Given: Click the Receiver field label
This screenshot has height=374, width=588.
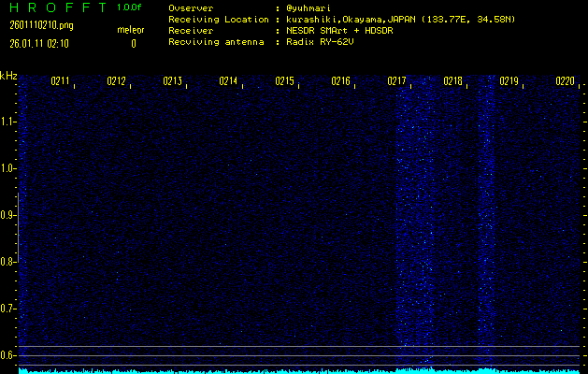Looking at the screenshot, I should click(x=191, y=31).
